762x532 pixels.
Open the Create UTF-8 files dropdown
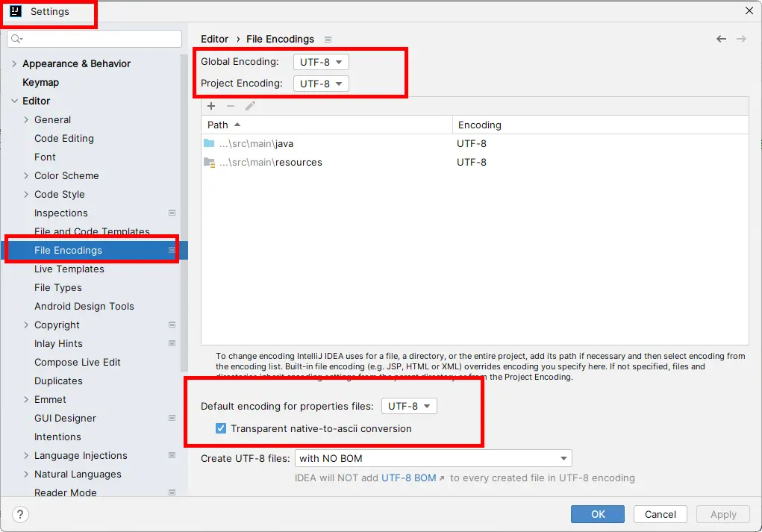click(x=434, y=458)
